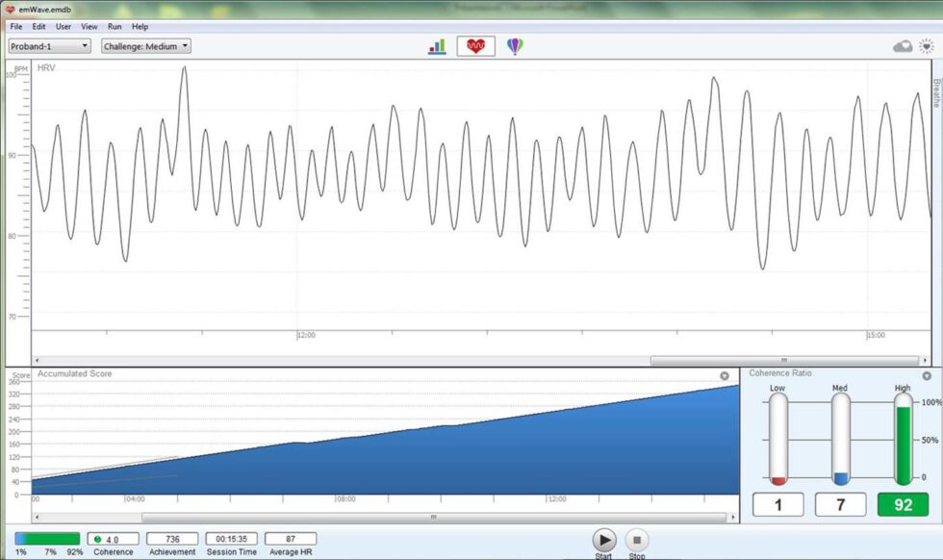Screen dimensions: 943x560
Task: Toggle the Accumulated Score panel options circle
Action: point(723,375)
